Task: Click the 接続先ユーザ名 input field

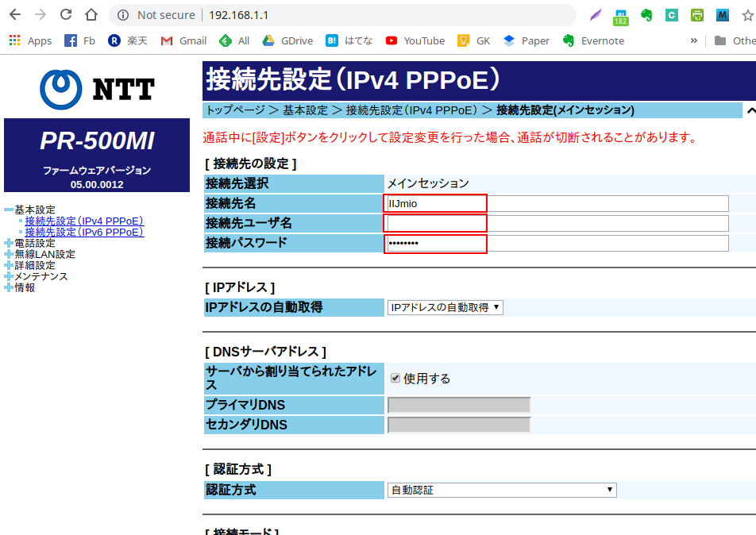Action: click(x=557, y=223)
